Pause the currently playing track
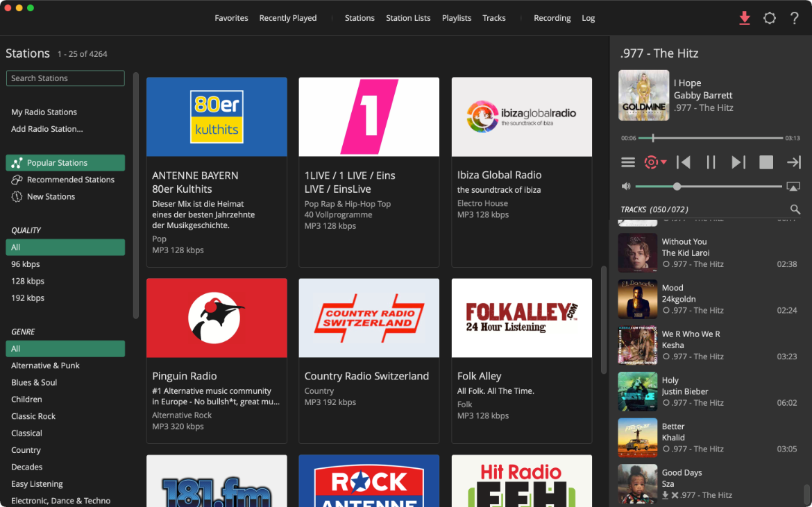 [x=711, y=162]
